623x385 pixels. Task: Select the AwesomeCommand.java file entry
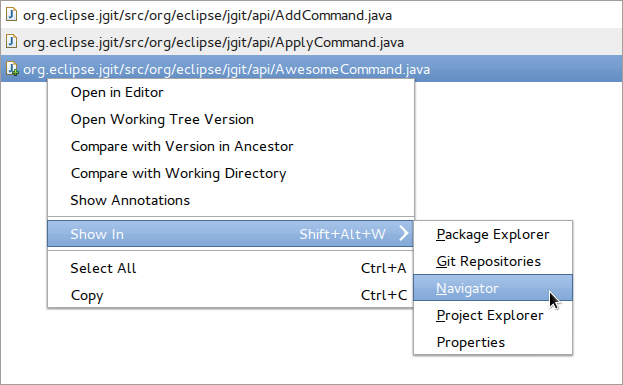(x=312, y=69)
